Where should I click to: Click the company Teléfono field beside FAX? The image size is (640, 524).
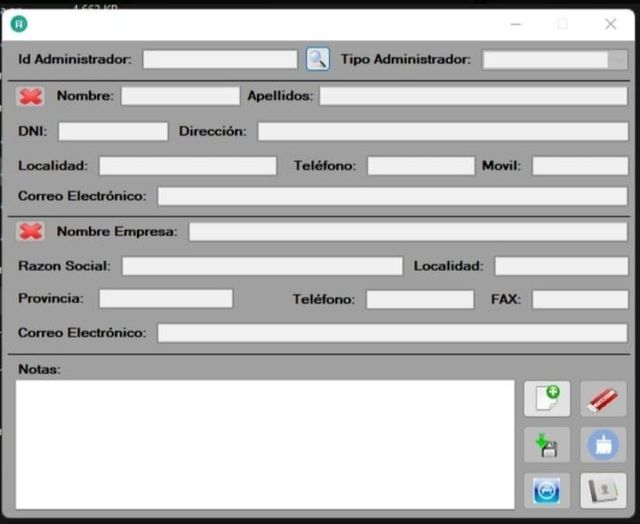[x=420, y=300]
